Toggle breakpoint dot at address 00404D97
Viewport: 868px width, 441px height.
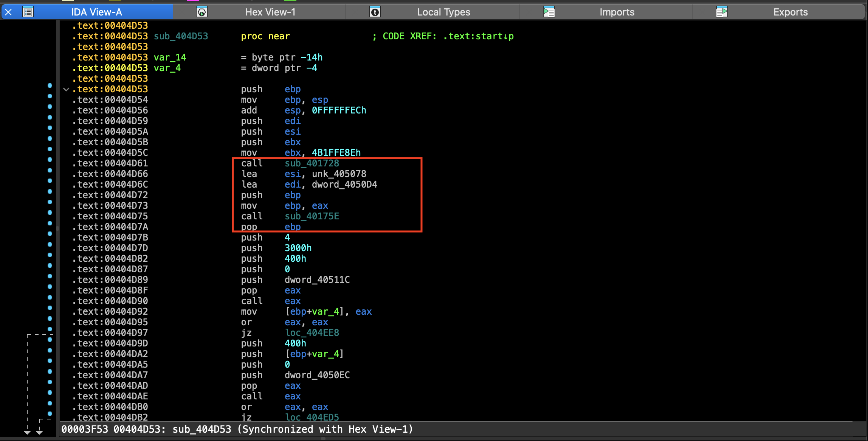[x=50, y=329]
